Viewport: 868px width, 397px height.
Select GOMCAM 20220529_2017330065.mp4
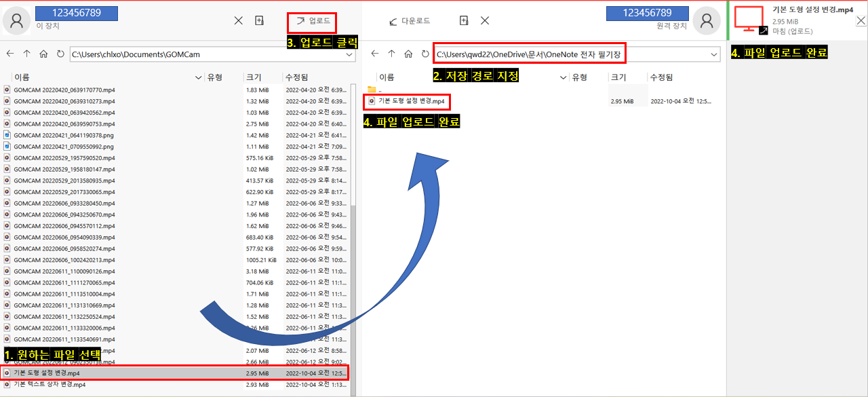(x=64, y=192)
